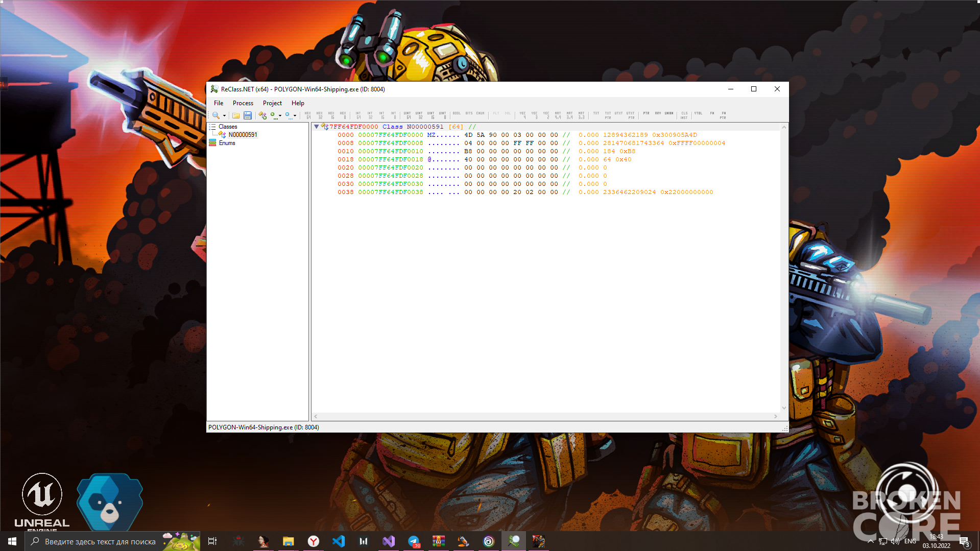Set node type to BITS

(x=469, y=113)
